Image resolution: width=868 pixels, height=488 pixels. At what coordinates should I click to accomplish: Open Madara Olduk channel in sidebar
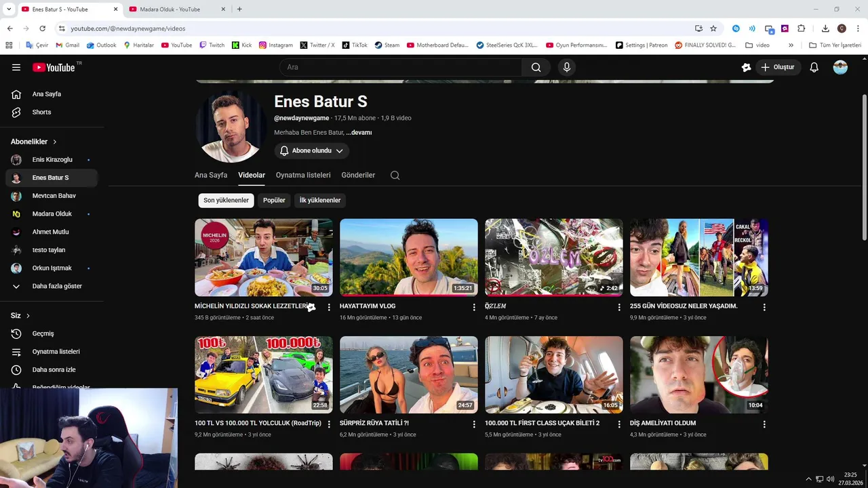point(52,214)
